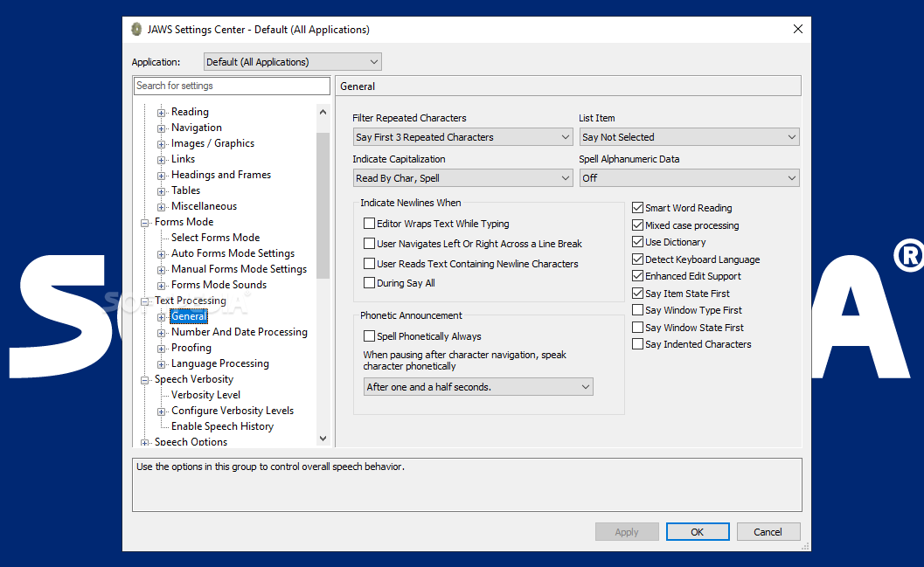Open the phonetic pause delay dropdown
This screenshot has width=924, height=567.
point(478,387)
